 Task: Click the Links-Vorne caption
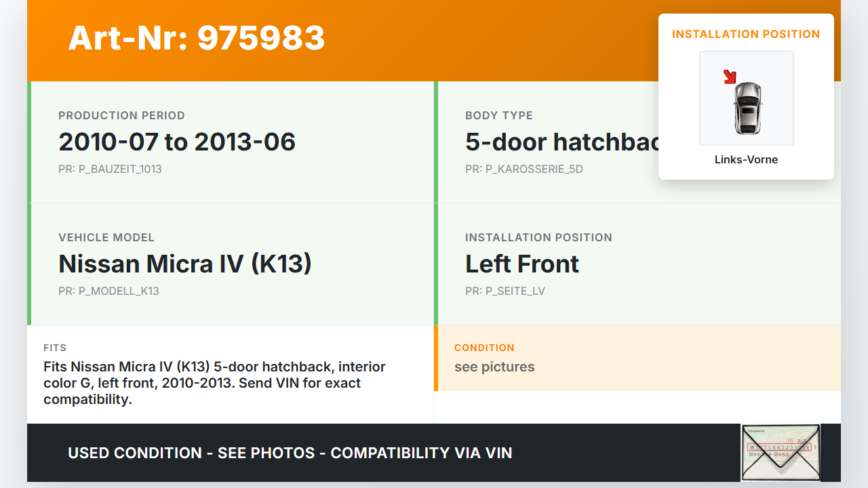coord(746,160)
